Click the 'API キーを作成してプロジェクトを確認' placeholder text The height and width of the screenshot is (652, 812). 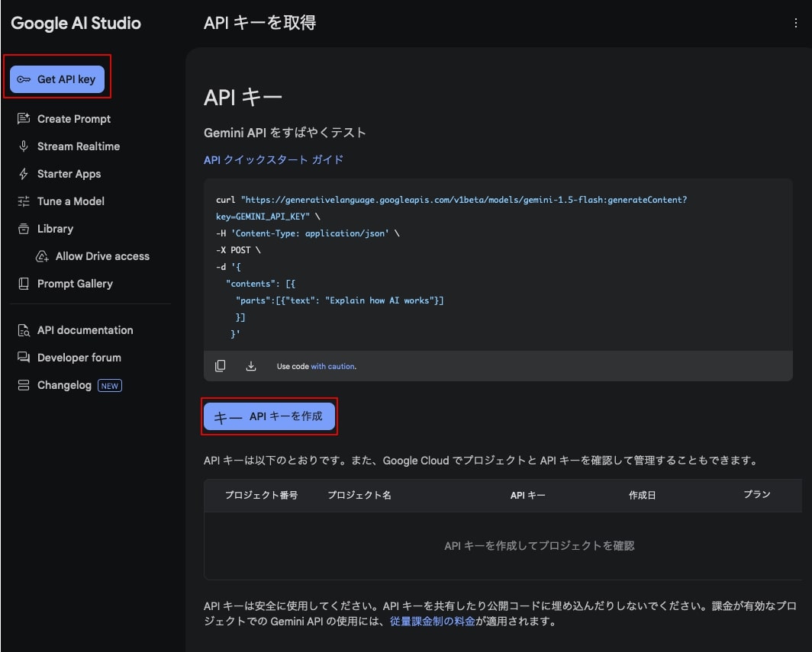(x=539, y=545)
